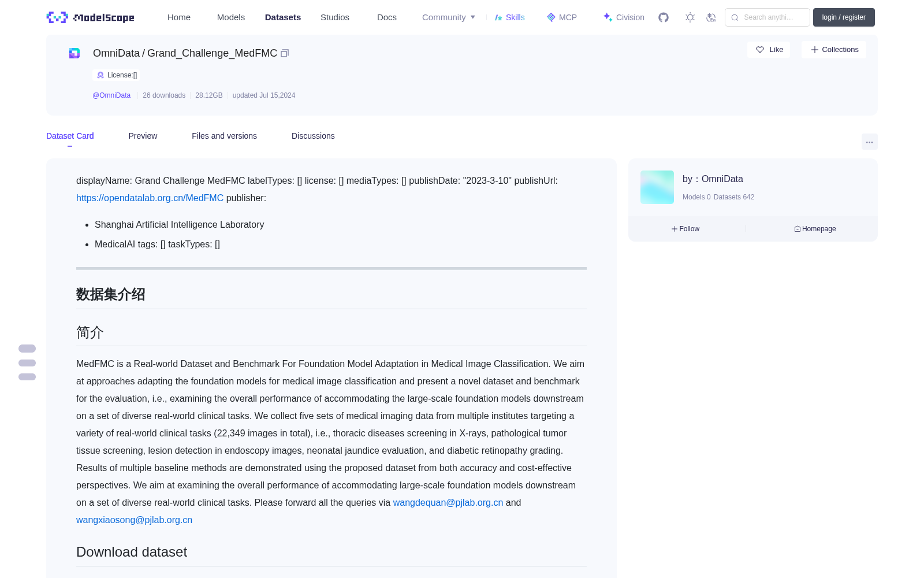Click the '28.12GB' size text
The width and height of the screenshot is (924, 578).
tap(209, 95)
